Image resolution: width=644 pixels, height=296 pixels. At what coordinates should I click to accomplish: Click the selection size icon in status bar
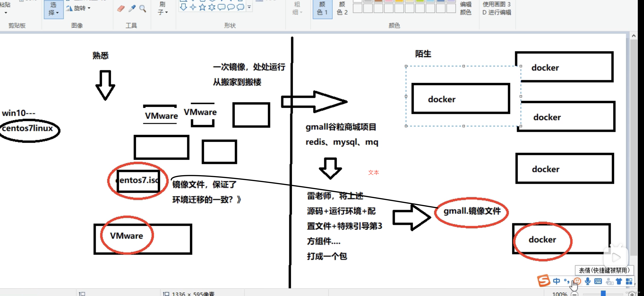click(x=82, y=294)
